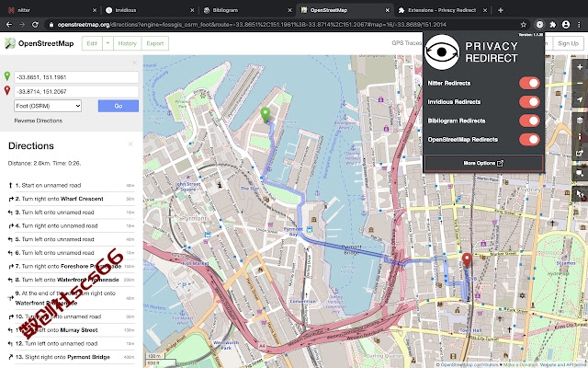Close the nitter browser tab

[95, 10]
